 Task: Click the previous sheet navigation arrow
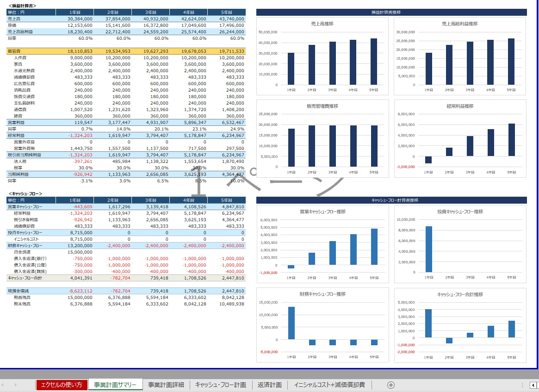(3, 385)
